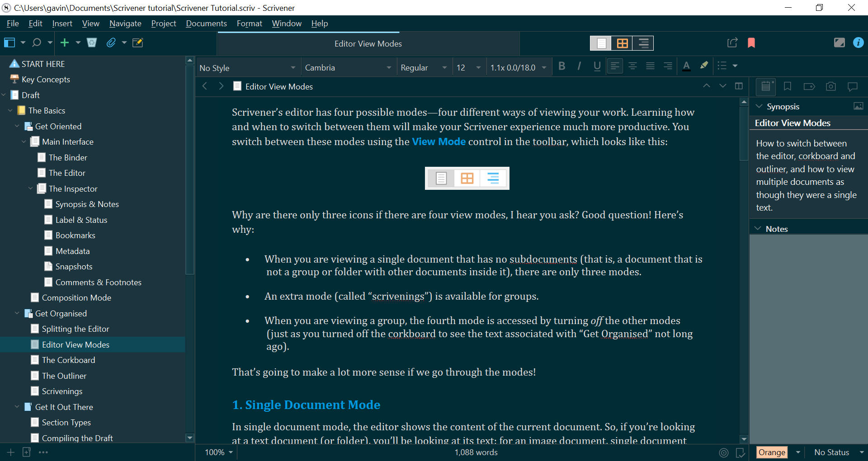868x461 pixels.
Task: Open the line spacing 1.1x dropdown
Action: click(x=519, y=67)
